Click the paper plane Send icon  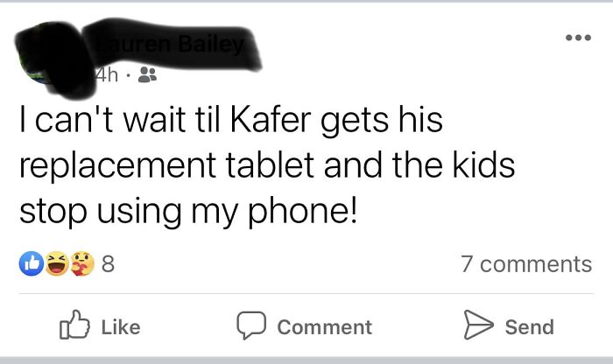click(478, 325)
